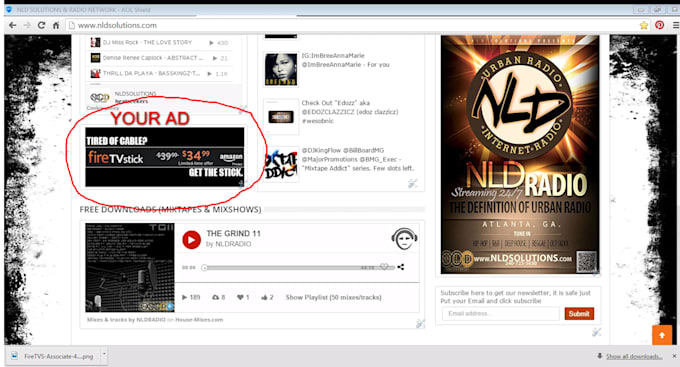Click the 189 plays count icon
Screen dimensions: 680x367
pos(184,297)
